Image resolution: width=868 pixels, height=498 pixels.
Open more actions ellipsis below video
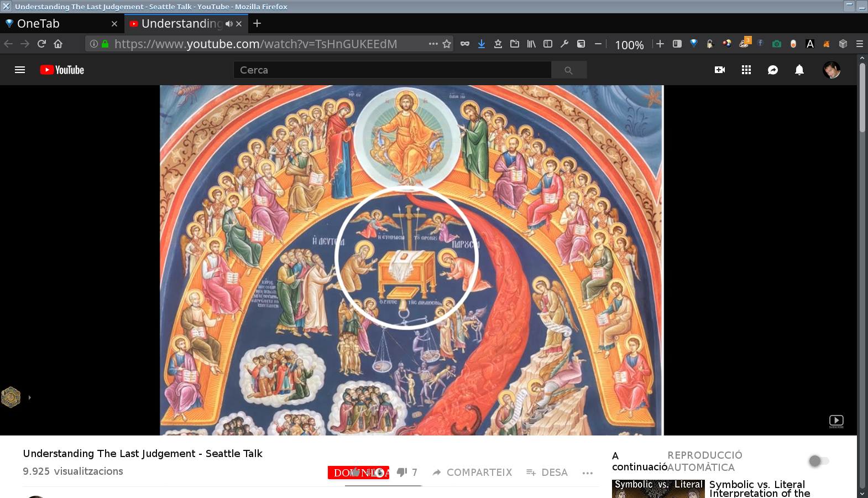click(587, 473)
